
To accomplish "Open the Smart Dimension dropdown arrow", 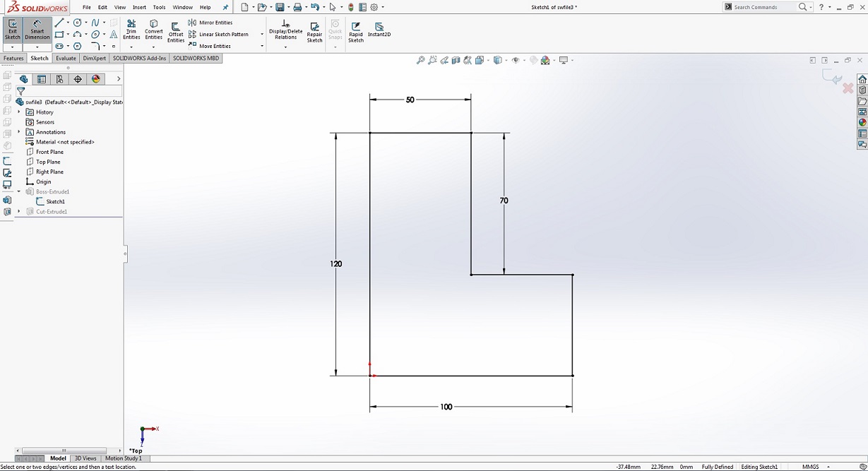I will [x=37, y=47].
